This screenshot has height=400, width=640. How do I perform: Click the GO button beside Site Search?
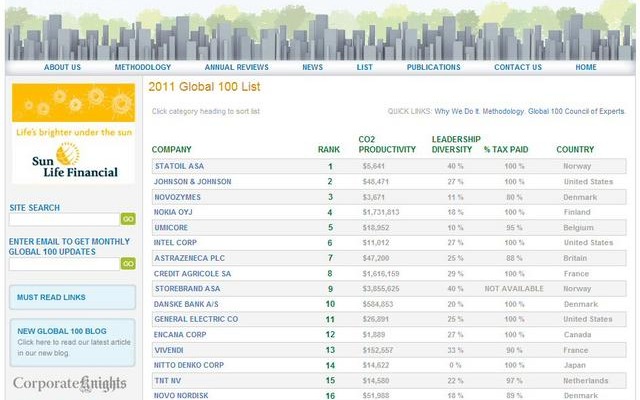128,219
